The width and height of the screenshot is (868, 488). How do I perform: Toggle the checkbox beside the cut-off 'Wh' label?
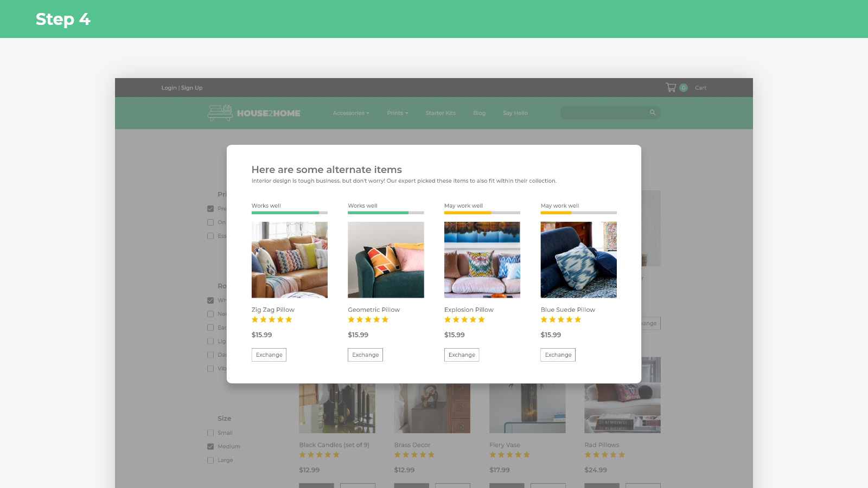[x=210, y=300]
